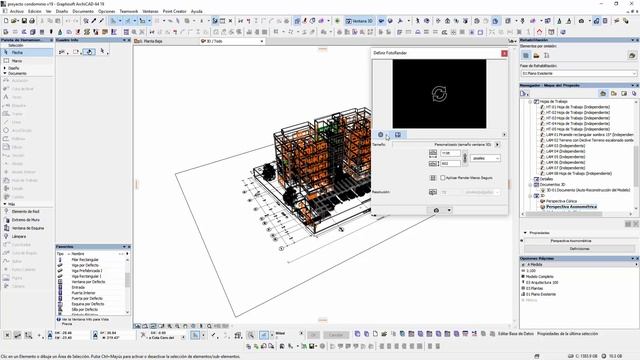Select the Elemento de Red tool

click(27, 211)
